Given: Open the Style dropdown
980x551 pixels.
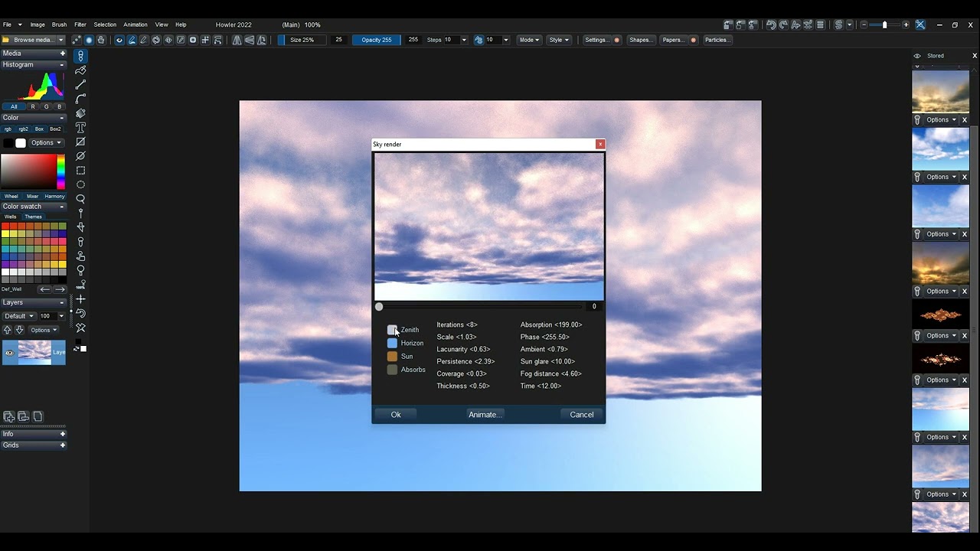Looking at the screenshot, I should point(559,40).
